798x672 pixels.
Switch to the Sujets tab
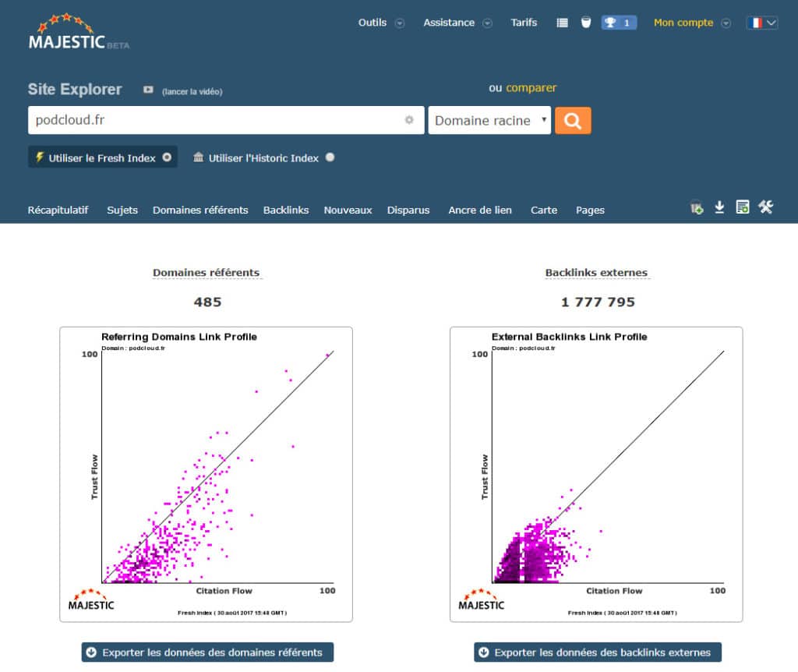coord(122,210)
